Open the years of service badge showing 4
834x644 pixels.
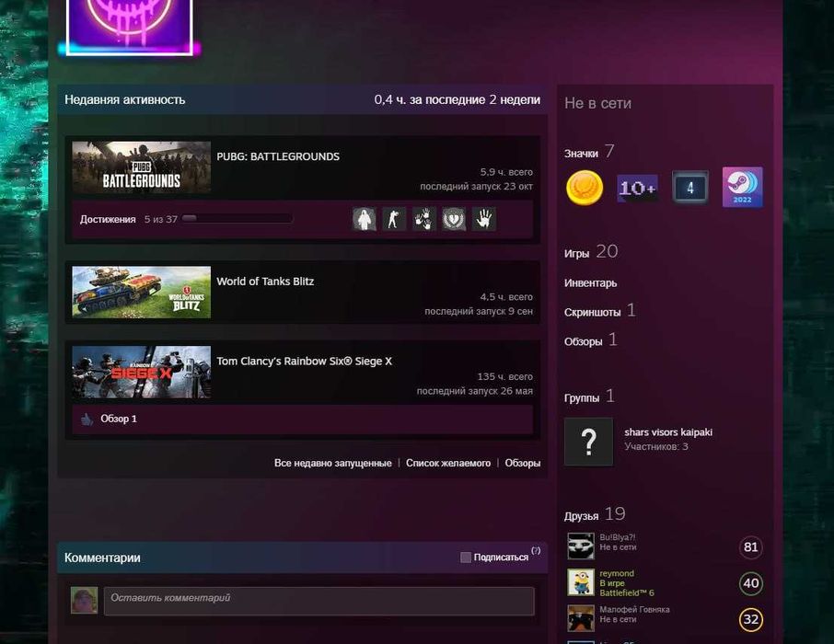(x=689, y=187)
